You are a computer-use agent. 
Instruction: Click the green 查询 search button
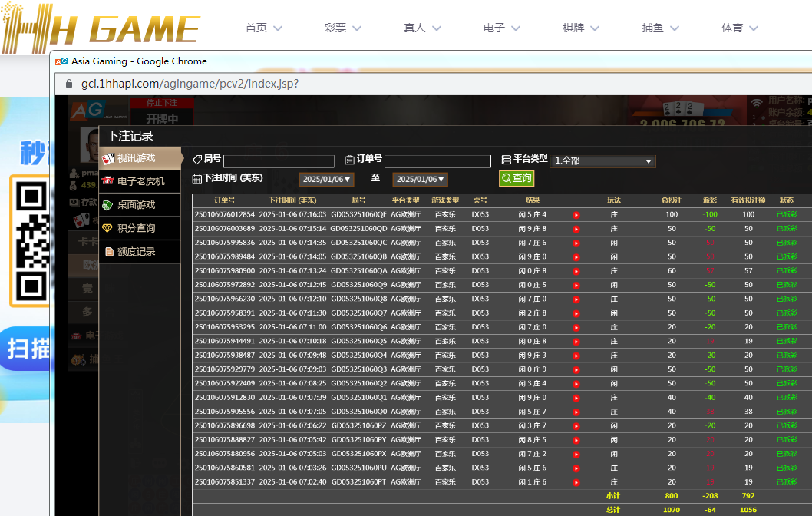click(x=517, y=178)
